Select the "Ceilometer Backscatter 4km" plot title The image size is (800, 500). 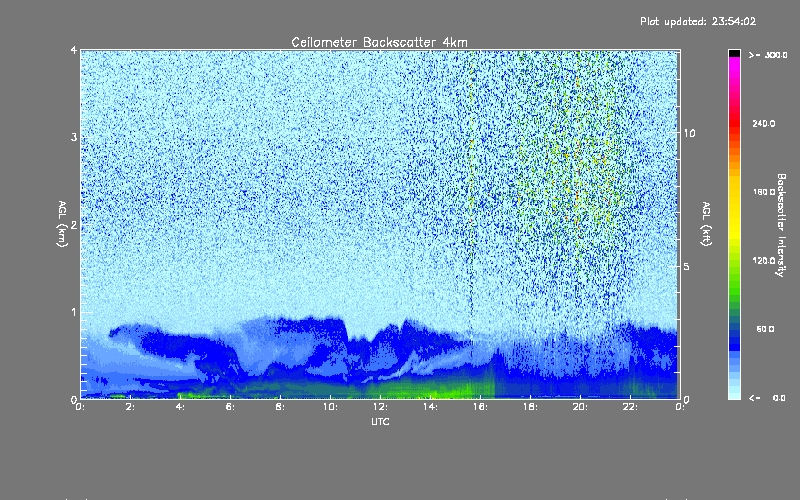pyautogui.click(x=379, y=42)
